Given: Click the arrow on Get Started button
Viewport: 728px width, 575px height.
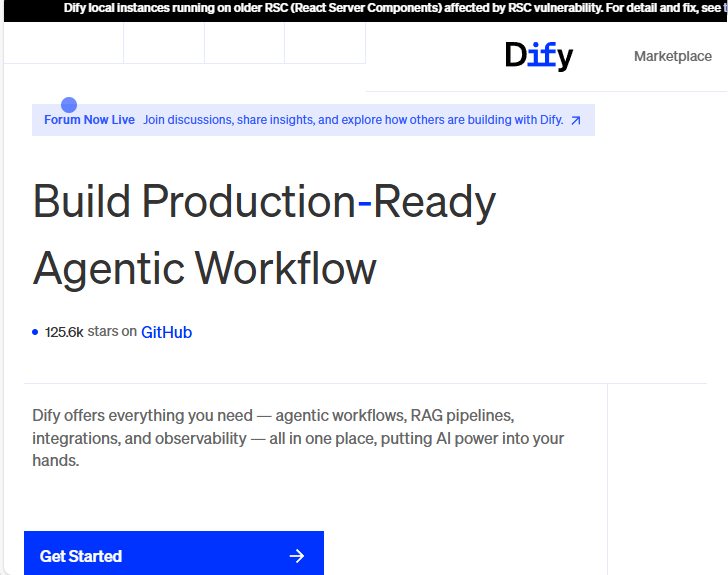Looking at the screenshot, I should click(297, 556).
